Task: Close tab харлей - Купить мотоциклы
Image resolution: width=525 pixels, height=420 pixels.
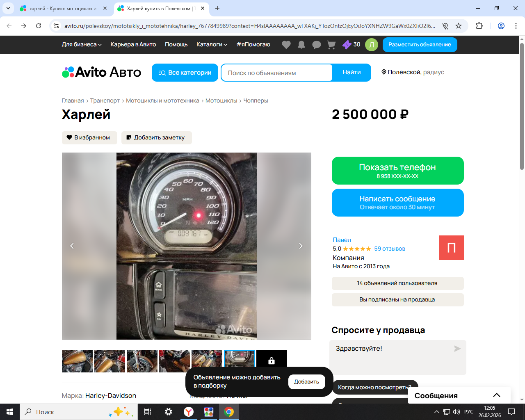Action: (105, 8)
